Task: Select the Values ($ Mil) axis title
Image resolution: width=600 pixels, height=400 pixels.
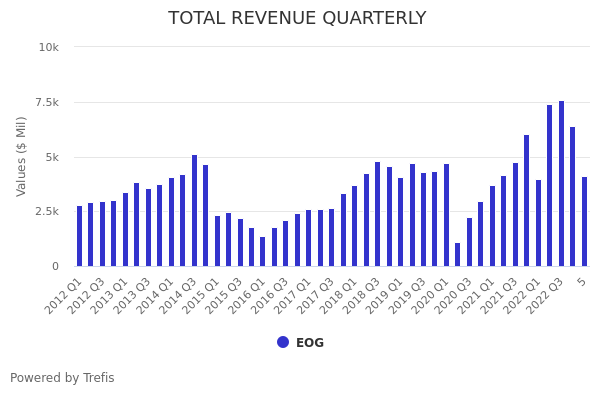Action: [x=22, y=156]
